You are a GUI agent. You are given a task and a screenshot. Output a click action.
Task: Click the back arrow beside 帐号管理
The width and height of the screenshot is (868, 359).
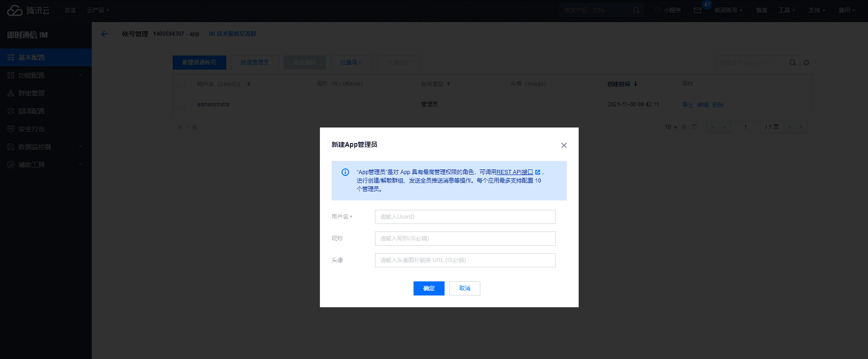[x=104, y=34]
